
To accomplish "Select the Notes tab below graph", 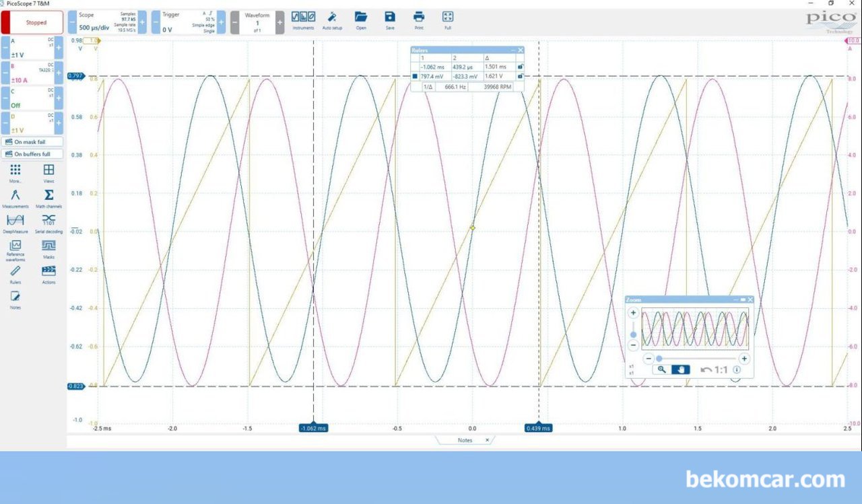I will (x=465, y=440).
